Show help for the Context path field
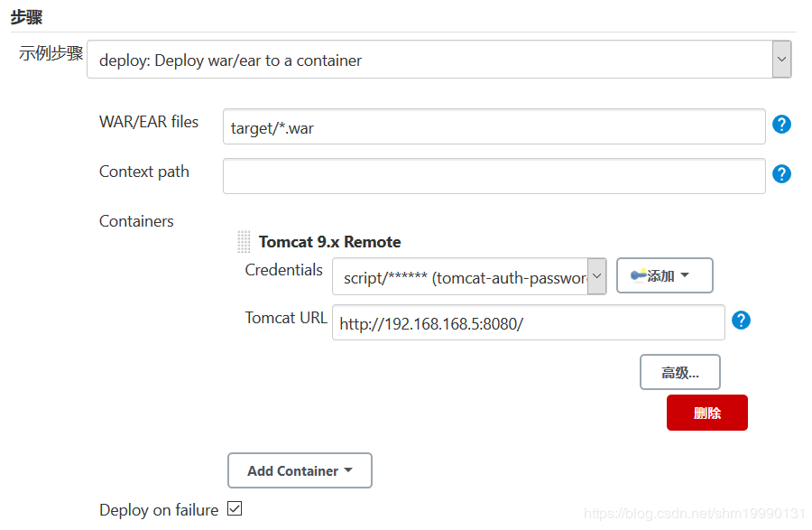 click(781, 173)
